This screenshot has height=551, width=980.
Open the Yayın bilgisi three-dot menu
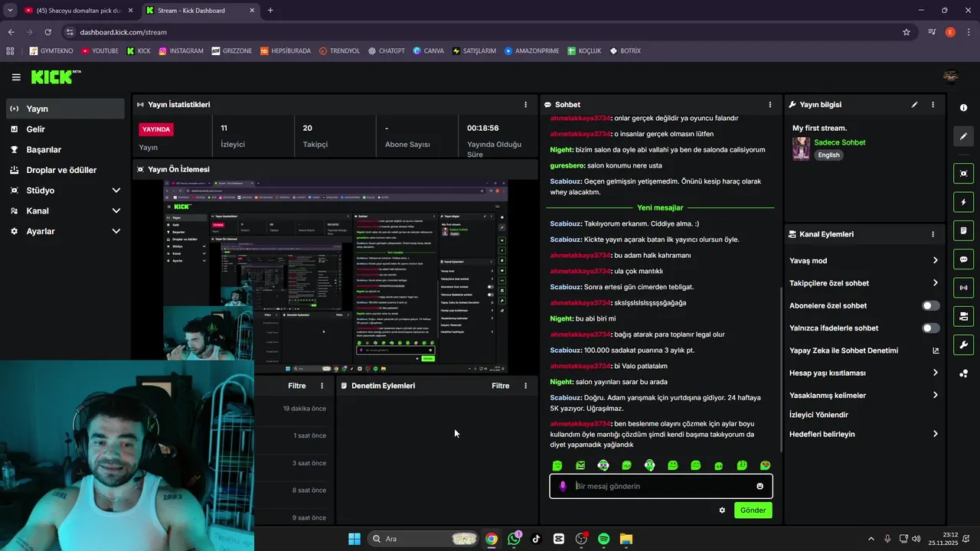(x=933, y=105)
